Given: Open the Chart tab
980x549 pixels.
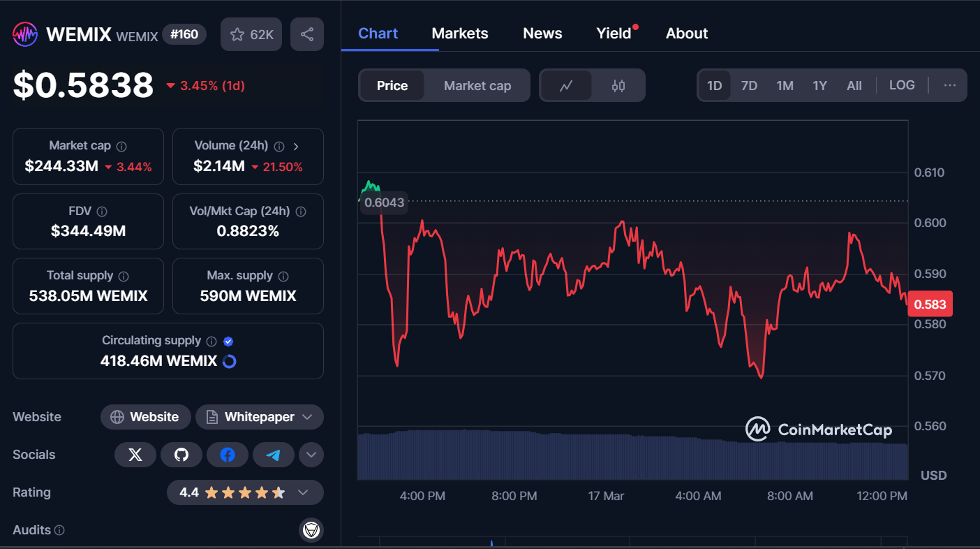Looking at the screenshot, I should [x=378, y=34].
